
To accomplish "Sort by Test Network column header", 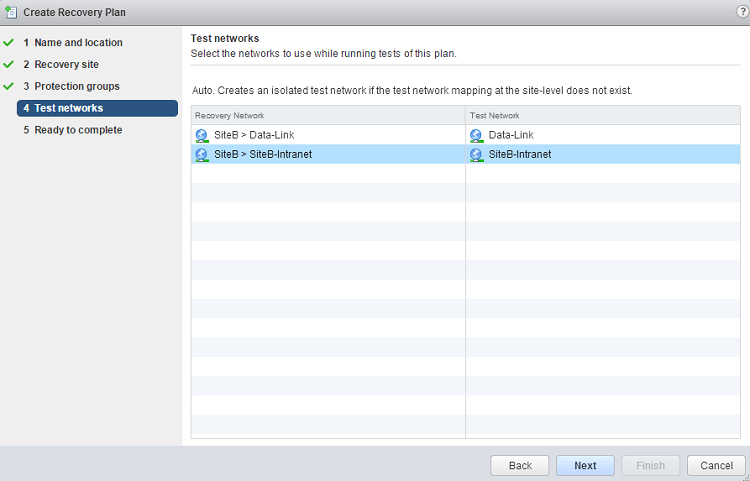I will (x=602, y=116).
